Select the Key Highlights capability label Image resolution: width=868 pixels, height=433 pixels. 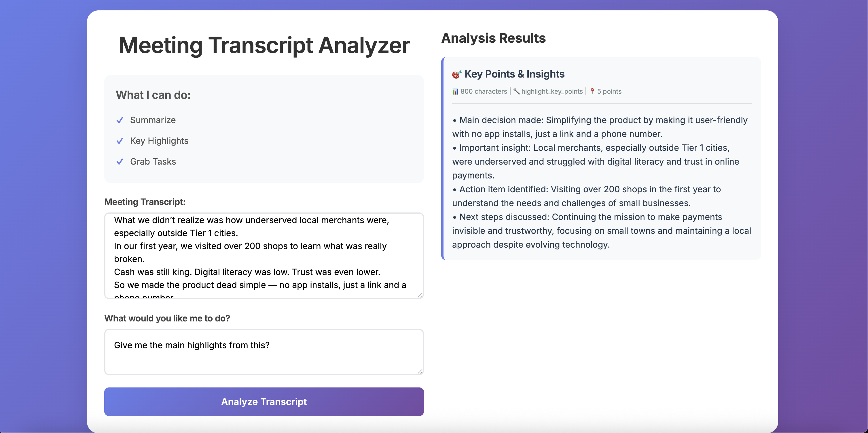(159, 141)
